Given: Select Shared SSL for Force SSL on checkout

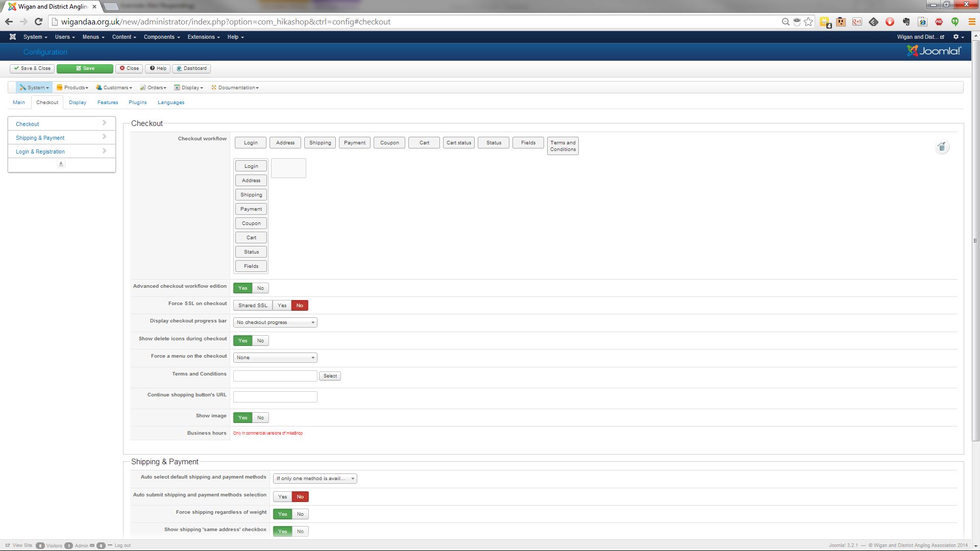Looking at the screenshot, I should click(253, 306).
